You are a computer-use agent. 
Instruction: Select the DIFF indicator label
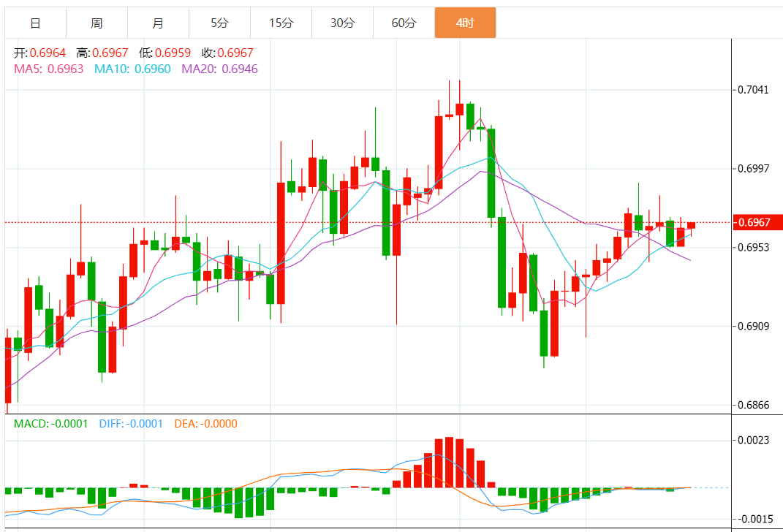pos(131,424)
